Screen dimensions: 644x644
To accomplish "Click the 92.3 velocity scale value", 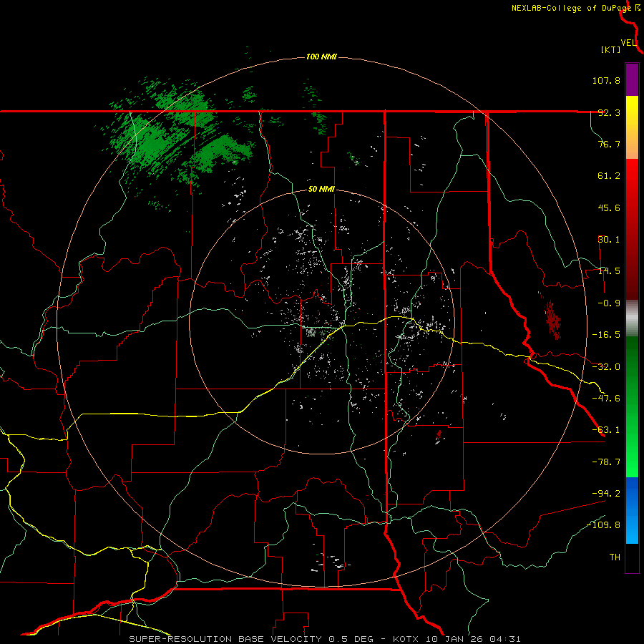I will tap(609, 112).
